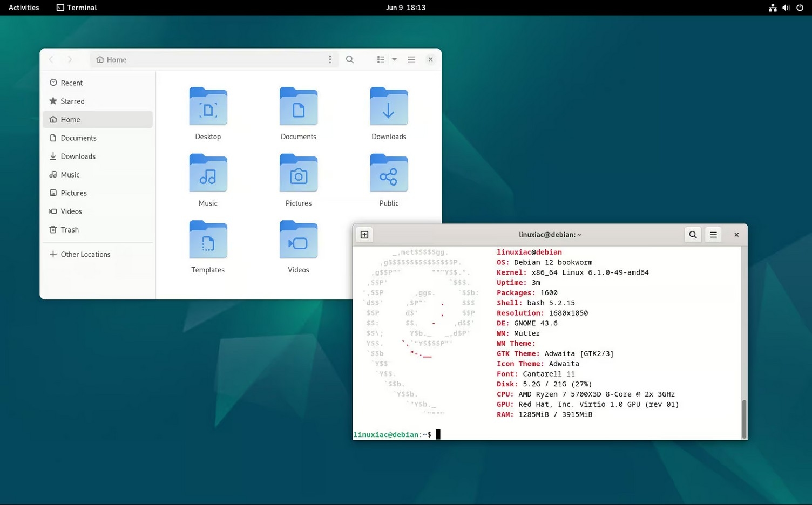This screenshot has width=812, height=505.
Task: Click the Terminal title 'linuxiac@debian: ~'
Action: click(550, 235)
